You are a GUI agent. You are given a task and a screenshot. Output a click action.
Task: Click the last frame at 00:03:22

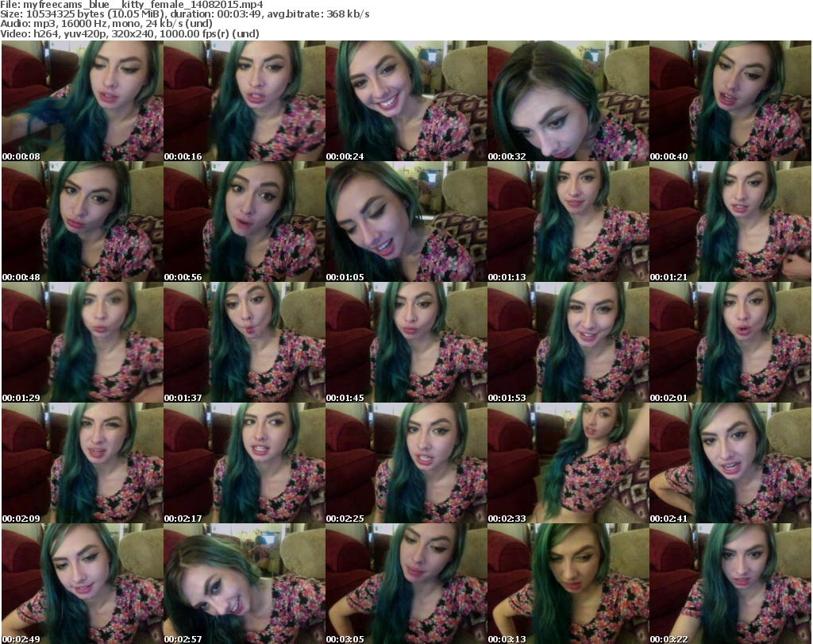point(730,584)
